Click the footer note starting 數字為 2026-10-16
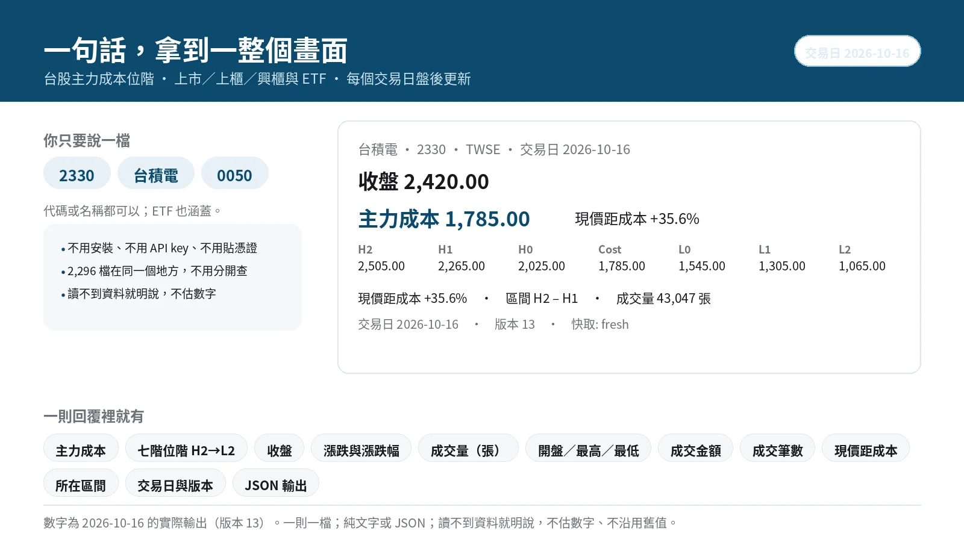This screenshot has height=560, width=964. tap(361, 523)
